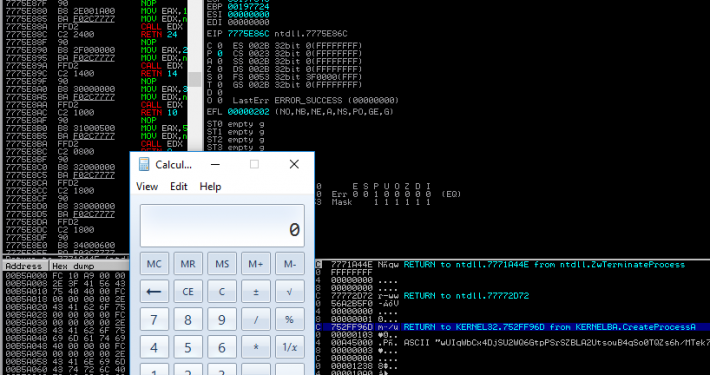Click the C clear button
Screen dimensions: 710x375
(222, 292)
